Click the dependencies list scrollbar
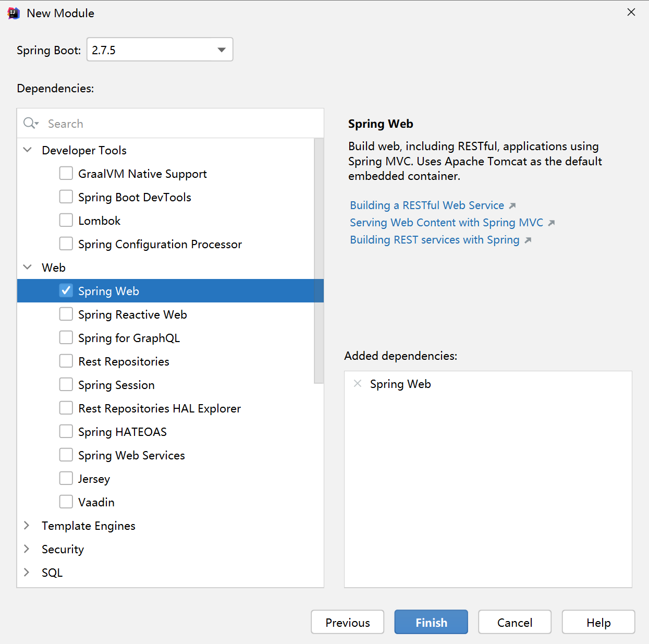Screen dimensions: 649x644 click(x=319, y=261)
